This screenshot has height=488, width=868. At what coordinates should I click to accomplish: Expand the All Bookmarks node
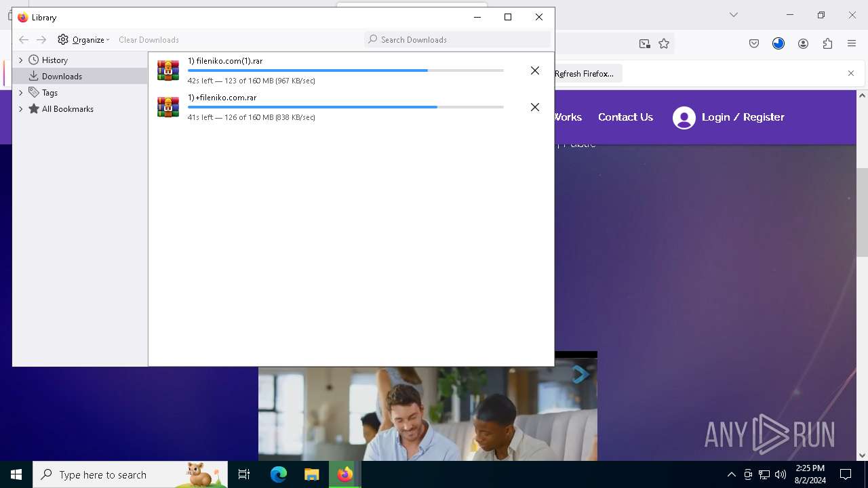point(21,109)
